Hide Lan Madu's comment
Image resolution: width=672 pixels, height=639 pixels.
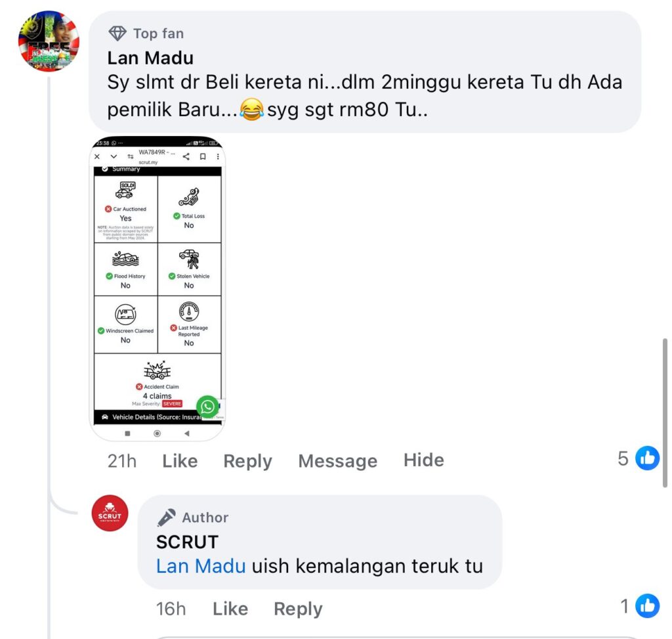click(424, 460)
